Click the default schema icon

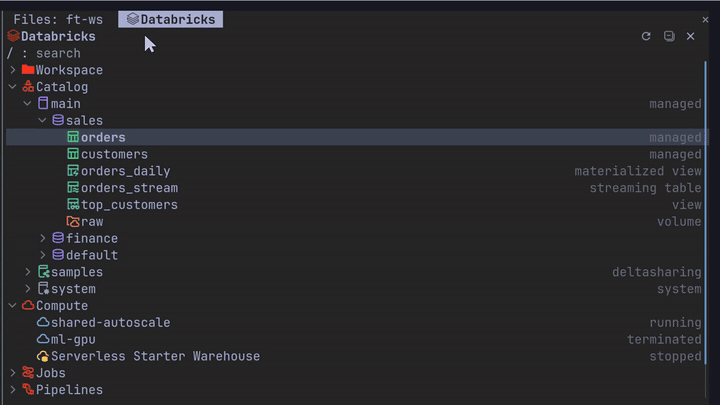click(58, 255)
